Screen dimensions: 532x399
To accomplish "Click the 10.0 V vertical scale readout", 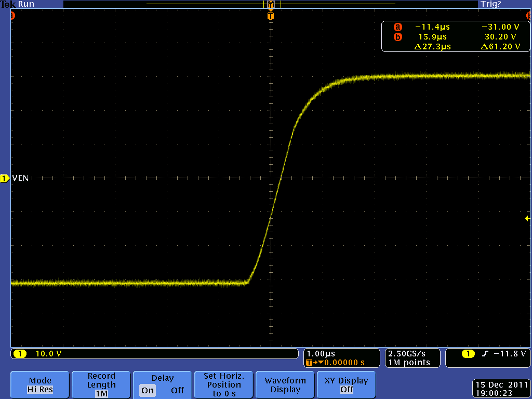I will click(48, 354).
